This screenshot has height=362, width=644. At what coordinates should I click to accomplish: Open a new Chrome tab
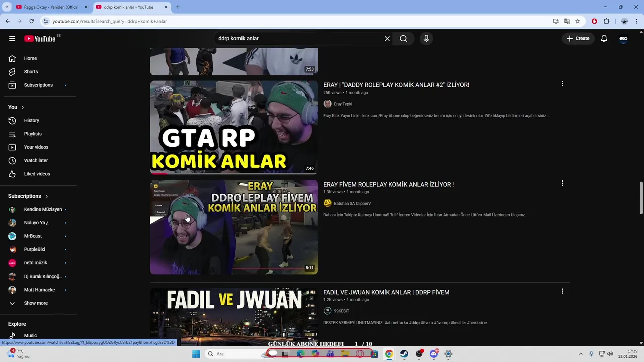pyautogui.click(x=178, y=7)
